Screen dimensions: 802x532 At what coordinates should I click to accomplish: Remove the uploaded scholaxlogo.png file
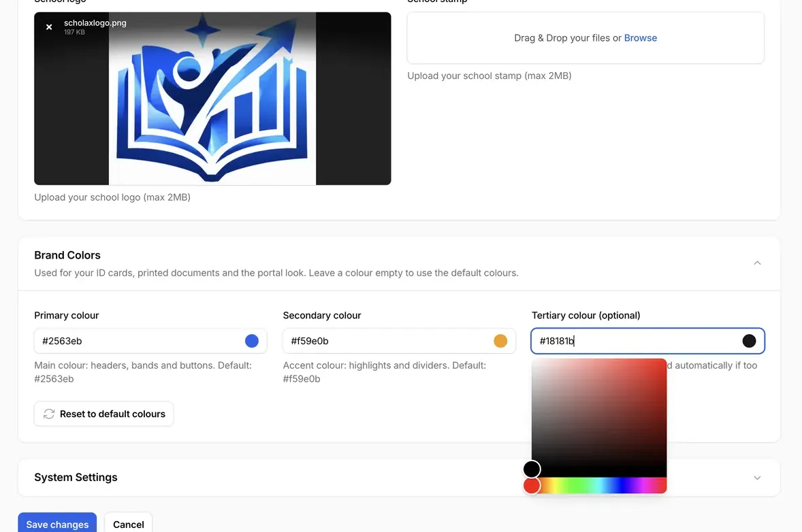[x=49, y=27]
